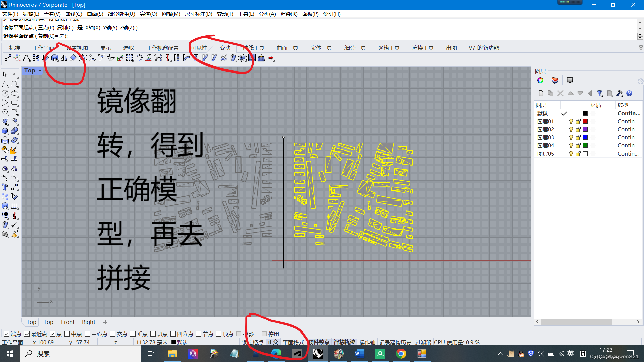This screenshot has width=644, height=362.
Task: Open the layers panel help icon
Action: click(x=629, y=94)
